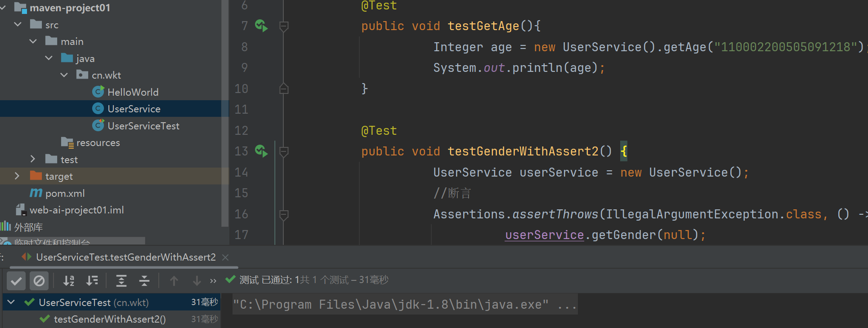
Task: Expand all test result nodes
Action: point(121,281)
